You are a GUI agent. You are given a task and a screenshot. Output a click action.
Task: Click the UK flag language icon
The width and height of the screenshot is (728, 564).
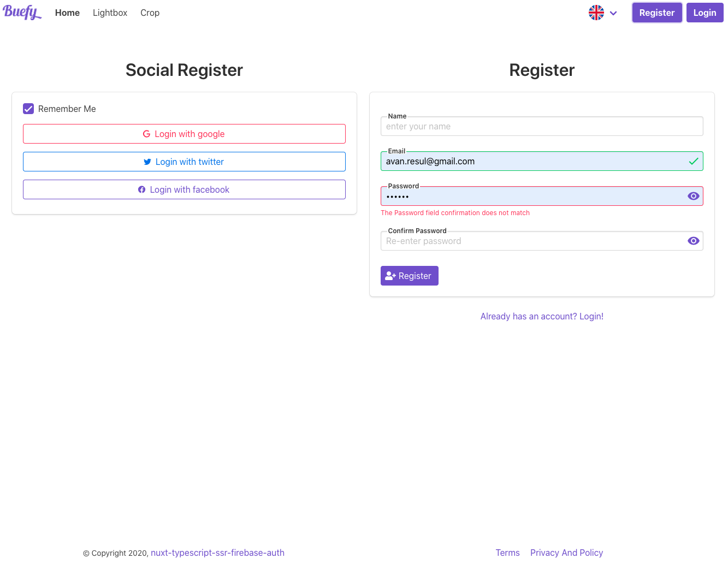coord(596,13)
